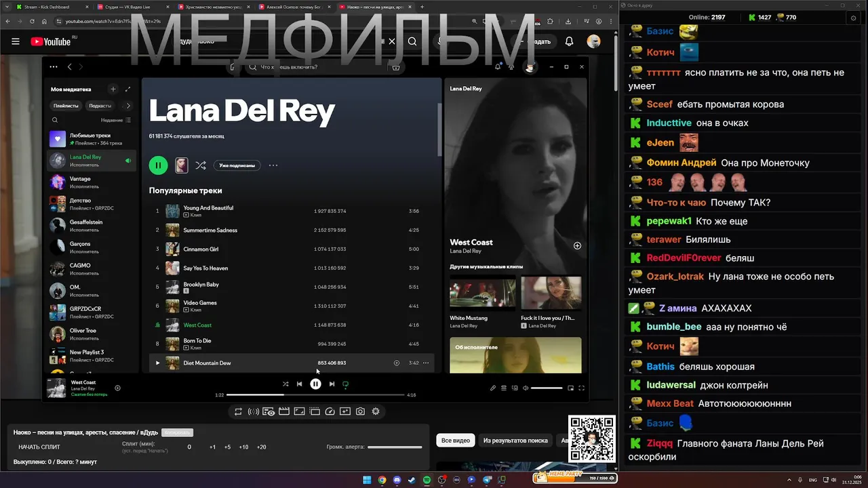Open the smart shuffle preview thumbnail

(182, 165)
